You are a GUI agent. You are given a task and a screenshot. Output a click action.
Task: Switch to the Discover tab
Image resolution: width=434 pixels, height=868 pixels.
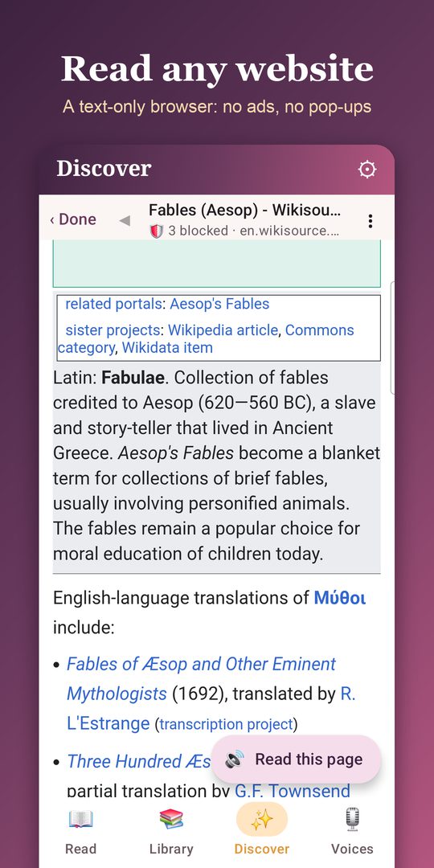[x=262, y=829]
